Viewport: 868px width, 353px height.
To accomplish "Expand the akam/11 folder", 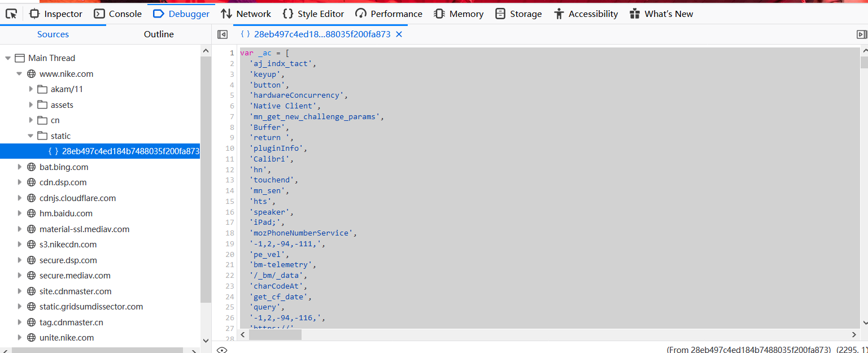I will pyautogui.click(x=32, y=89).
